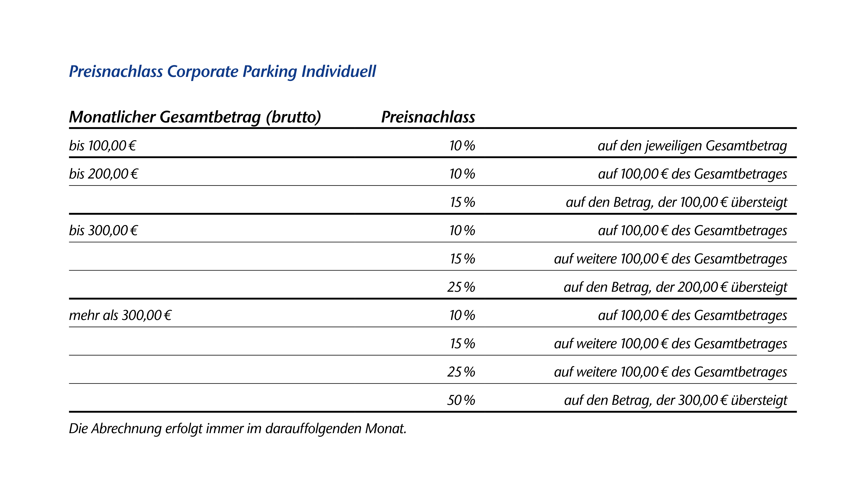This screenshot has width=868, height=488.
Task: Select the 15 % value under bis 300,00 €
Action: click(x=462, y=259)
